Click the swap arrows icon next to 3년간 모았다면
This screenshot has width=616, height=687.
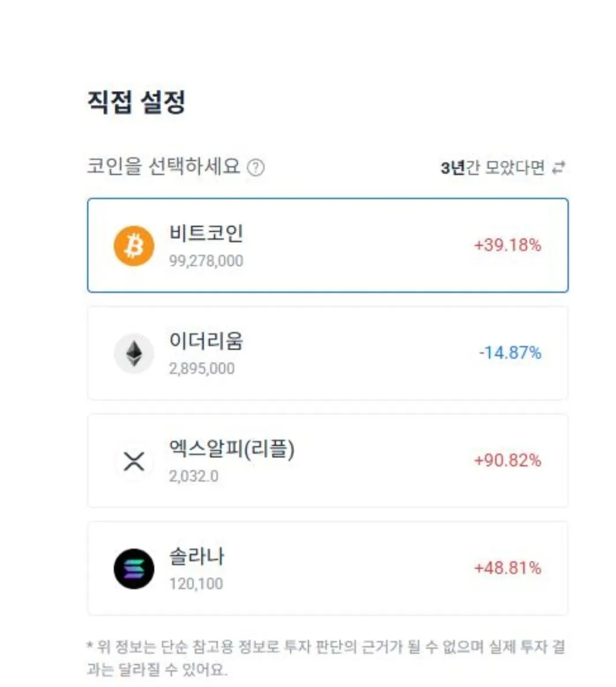click(x=558, y=168)
